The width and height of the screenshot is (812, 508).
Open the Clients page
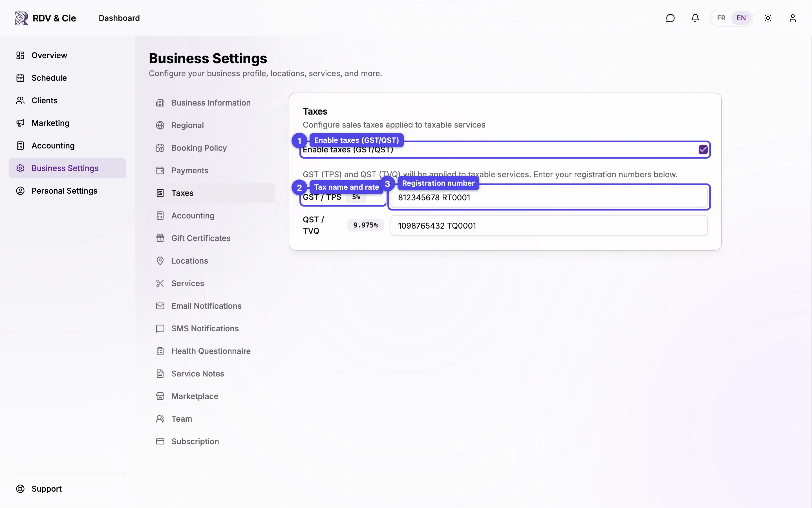pyautogui.click(x=67, y=100)
